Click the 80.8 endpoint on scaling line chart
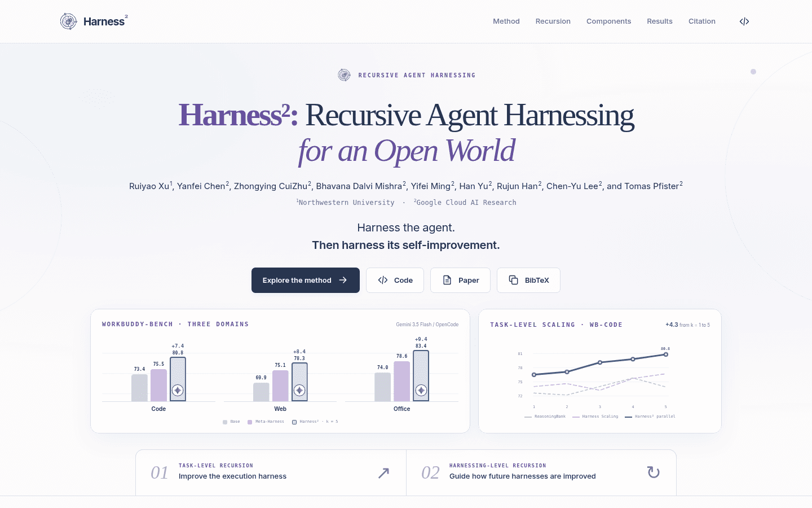The height and width of the screenshot is (508, 812). click(x=666, y=354)
